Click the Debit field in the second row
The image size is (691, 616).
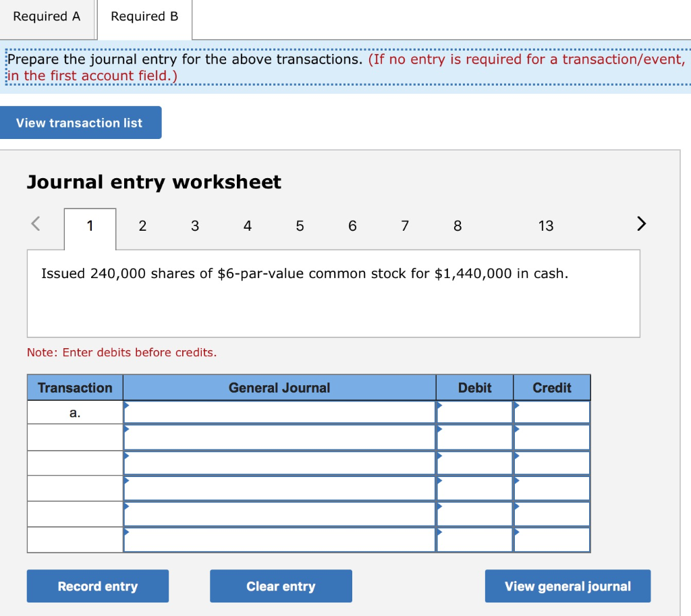[x=474, y=437]
